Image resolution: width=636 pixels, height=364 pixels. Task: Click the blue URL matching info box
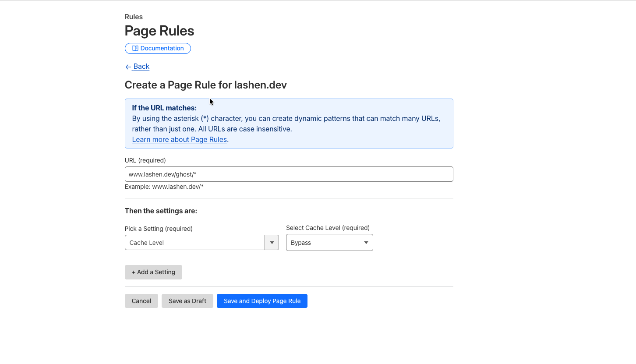[x=289, y=124]
